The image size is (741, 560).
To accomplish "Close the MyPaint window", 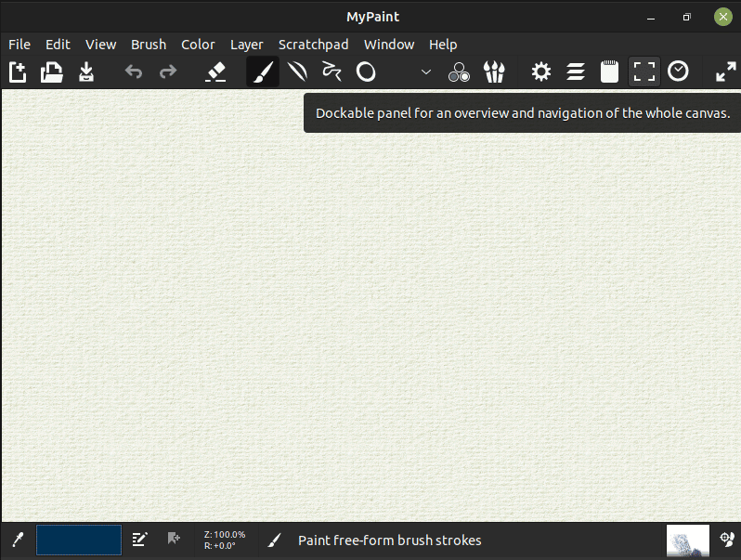I will click(x=723, y=17).
